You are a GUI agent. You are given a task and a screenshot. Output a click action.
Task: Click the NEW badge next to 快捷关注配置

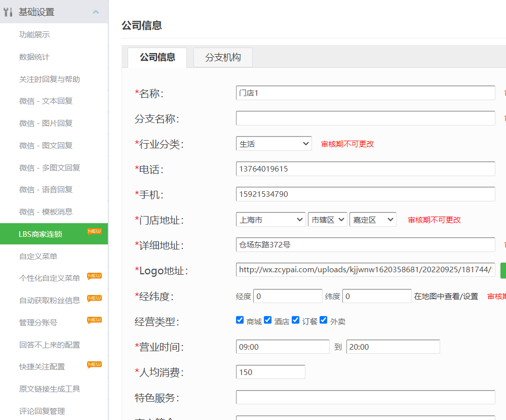point(94,364)
